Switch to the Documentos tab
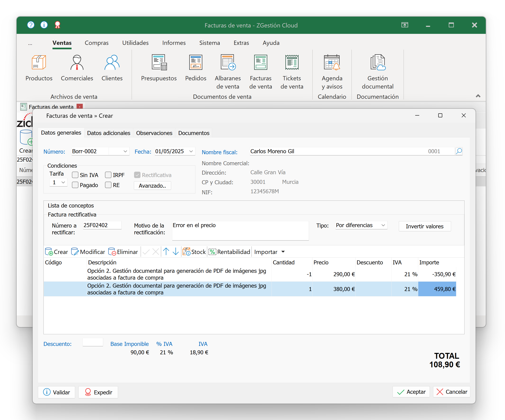The width and height of the screenshot is (505, 420). [x=194, y=133]
